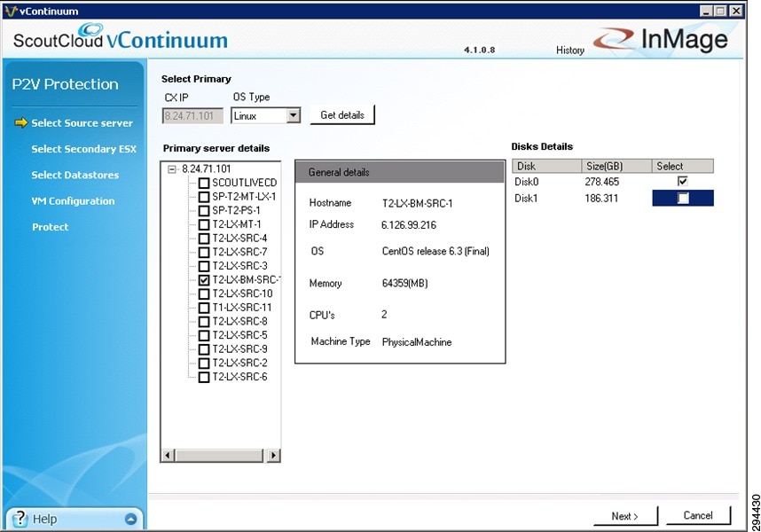Tick the T2-LX-SRC-4 checkbox
Screen dimensions: 761x532
tap(204, 239)
